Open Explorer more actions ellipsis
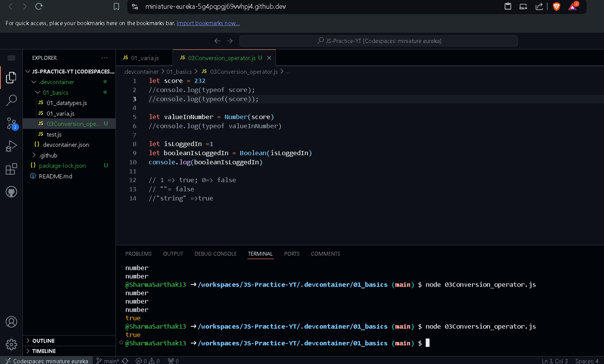This screenshot has height=364, width=604. pos(104,58)
